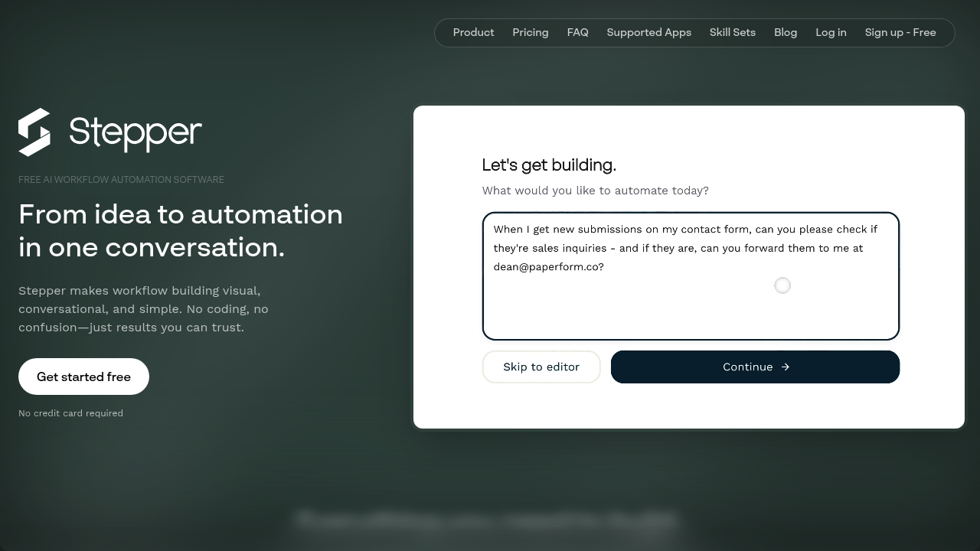Visit the Blog link
Viewport: 980px width, 551px height.
click(x=786, y=32)
